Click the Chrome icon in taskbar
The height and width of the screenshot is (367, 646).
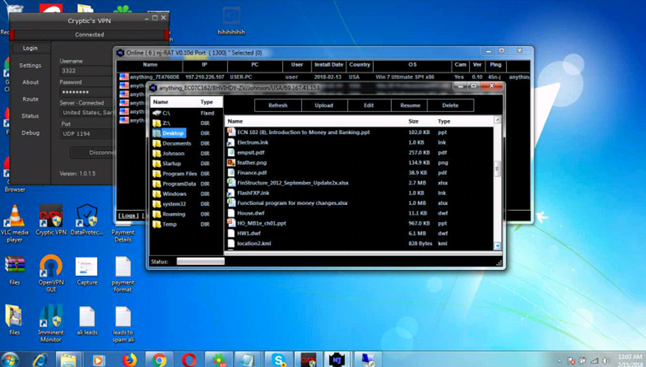click(159, 360)
